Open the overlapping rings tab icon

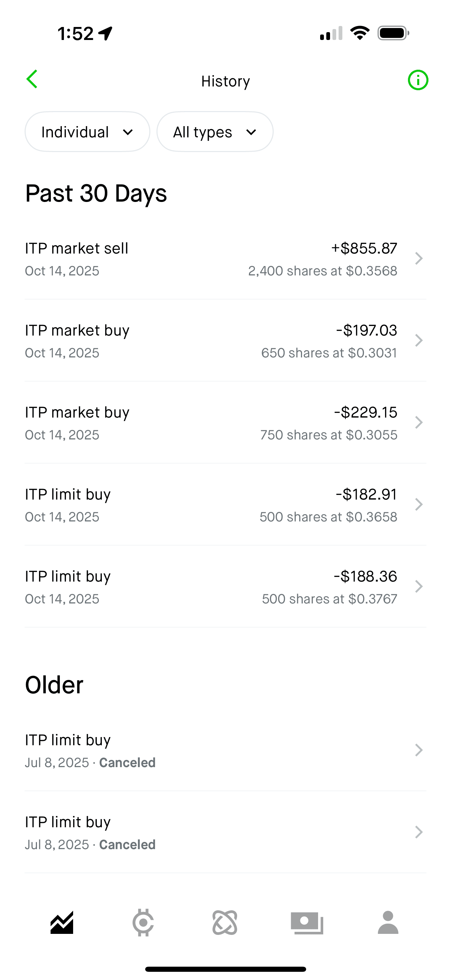[225, 923]
